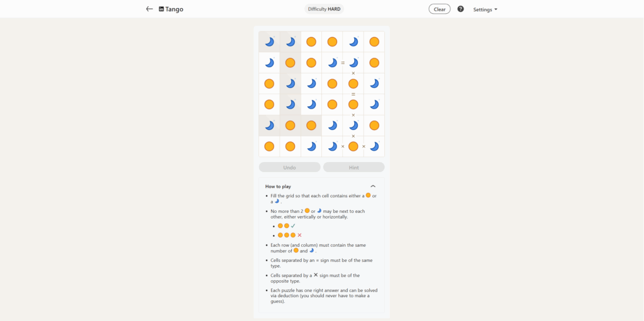Click the Tango title in the header
The width and height of the screenshot is (644, 321).
coord(174,9)
